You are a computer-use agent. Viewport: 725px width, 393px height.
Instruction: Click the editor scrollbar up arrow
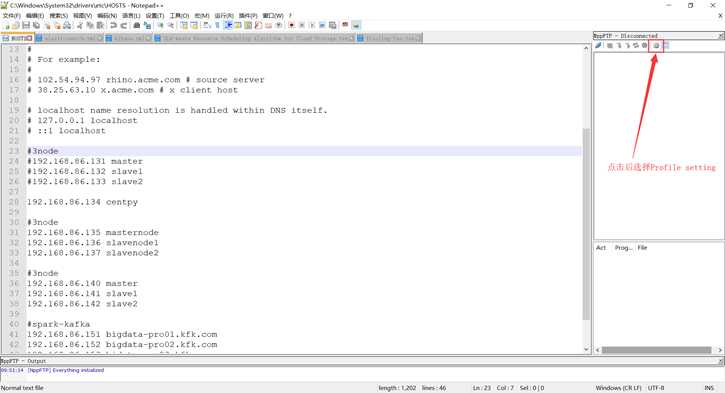pyautogui.click(x=586, y=48)
